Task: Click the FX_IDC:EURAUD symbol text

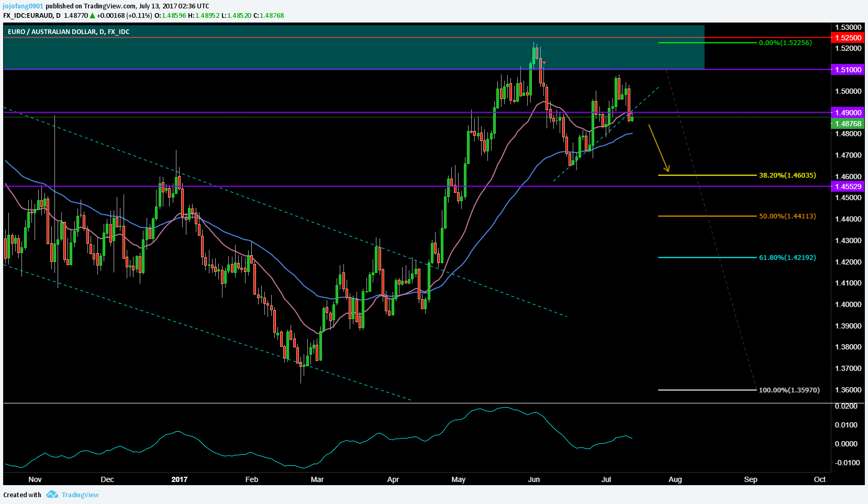Action: click(x=28, y=16)
